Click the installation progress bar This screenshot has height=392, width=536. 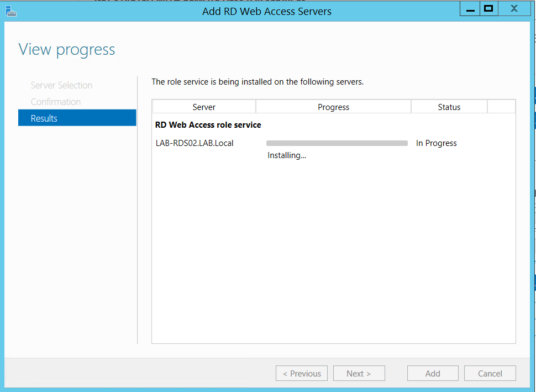(337, 143)
